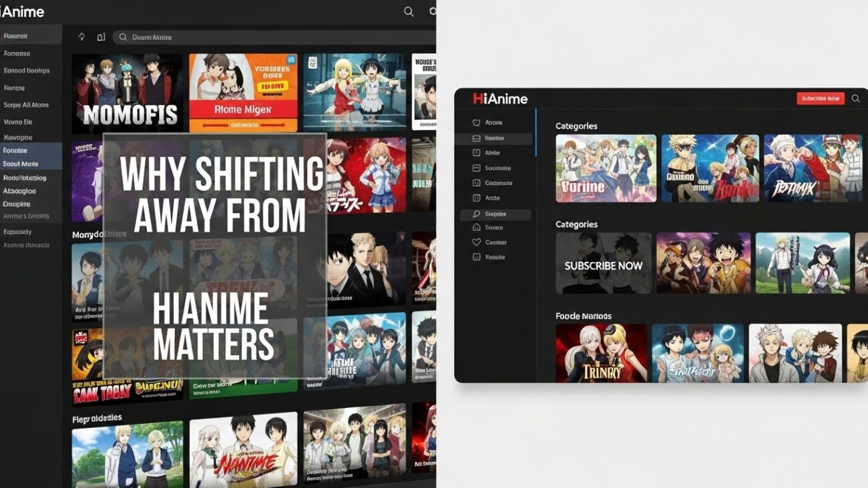
Task: Click the red SUBSCRIBE NOW button in the header
Action: click(820, 98)
